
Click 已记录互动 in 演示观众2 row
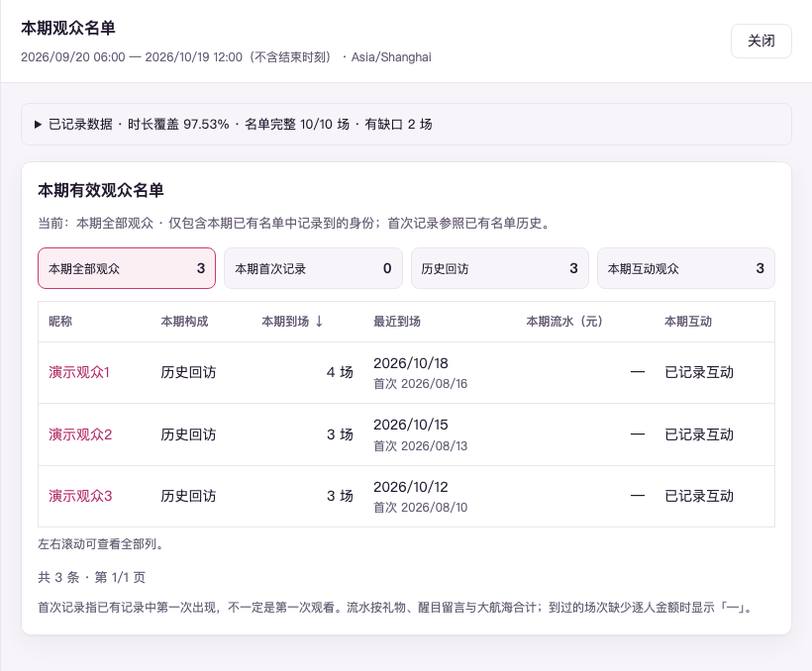[699, 434]
